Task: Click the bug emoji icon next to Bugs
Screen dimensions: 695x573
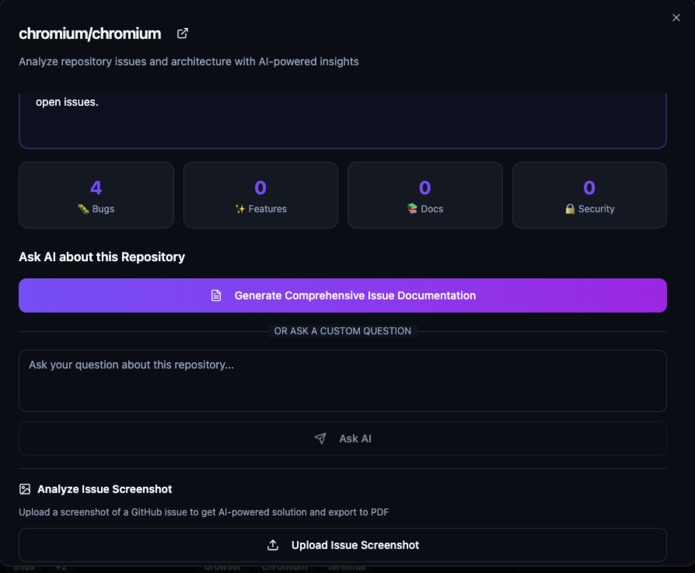Action: (83, 209)
